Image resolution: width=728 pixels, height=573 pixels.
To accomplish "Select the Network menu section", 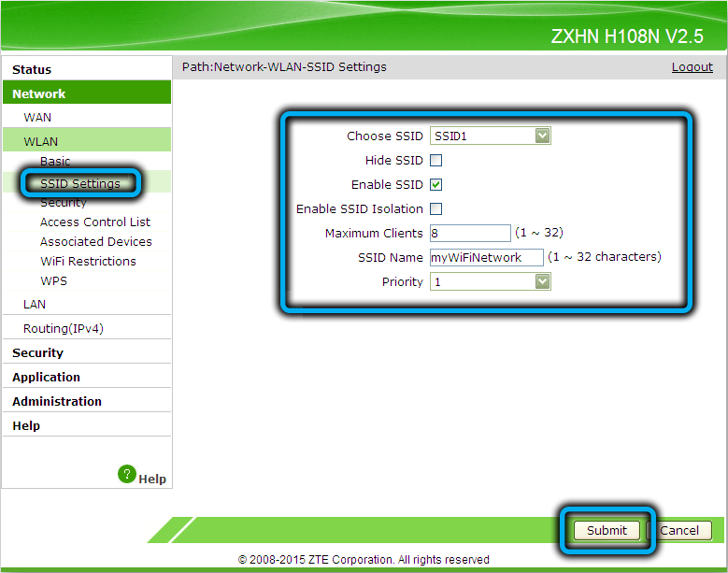I will pyautogui.click(x=87, y=93).
